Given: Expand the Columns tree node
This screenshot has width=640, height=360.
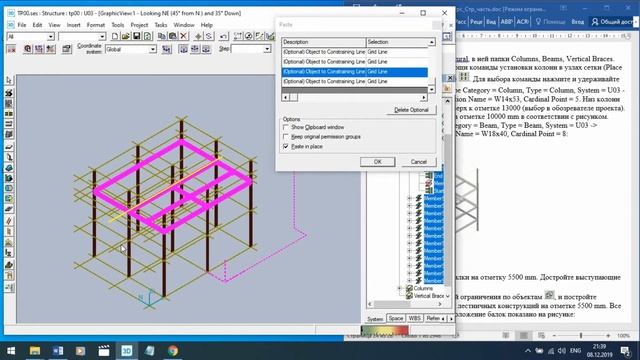Looking at the screenshot, I should (x=400, y=288).
